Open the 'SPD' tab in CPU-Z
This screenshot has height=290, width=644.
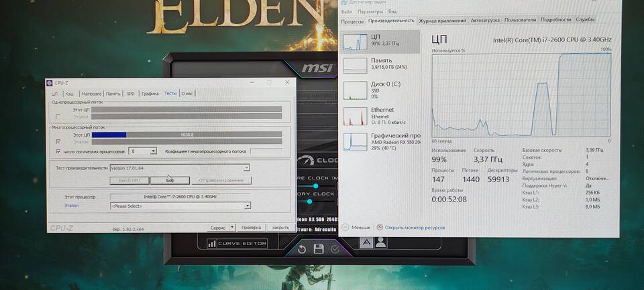131,94
